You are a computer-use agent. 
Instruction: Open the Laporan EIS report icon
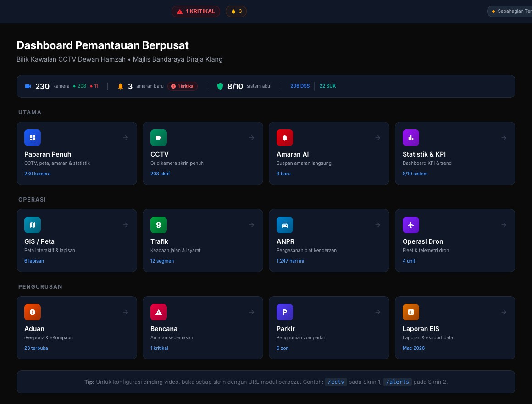click(411, 312)
